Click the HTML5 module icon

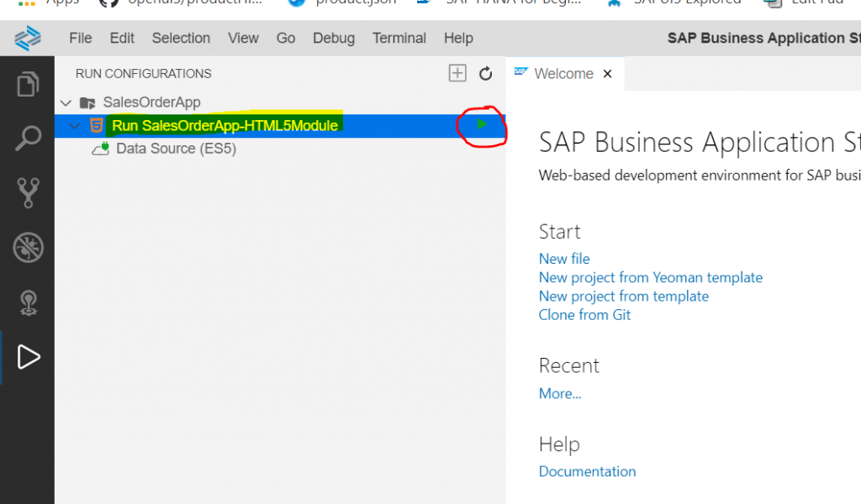point(97,126)
